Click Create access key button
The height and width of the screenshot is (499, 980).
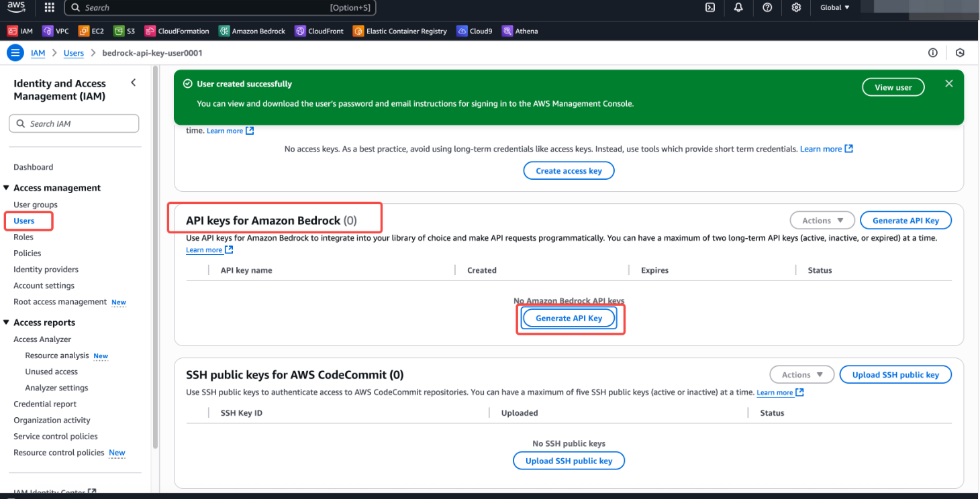[569, 171]
